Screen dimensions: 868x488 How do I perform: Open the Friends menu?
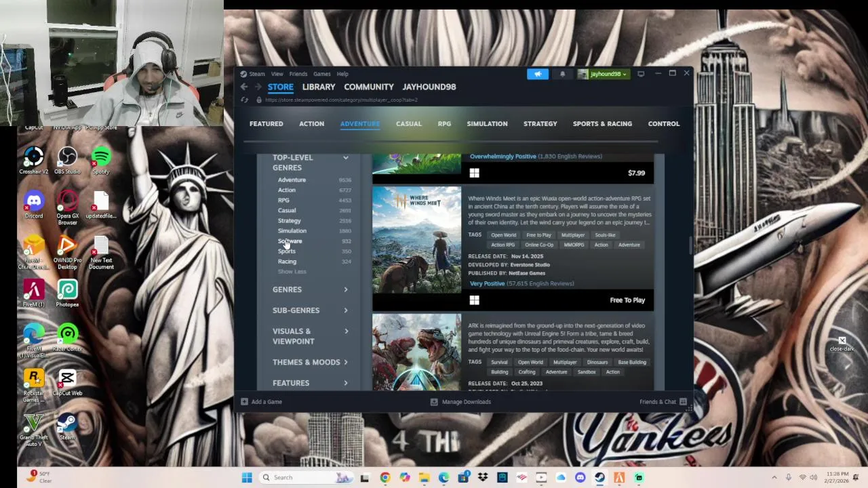(298, 74)
